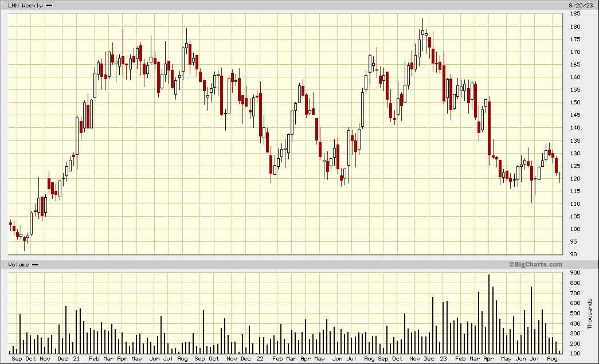Click the leftmost candlestick on the price chart
Image resolution: width=599 pixels, height=364 pixels.
pos(10,224)
